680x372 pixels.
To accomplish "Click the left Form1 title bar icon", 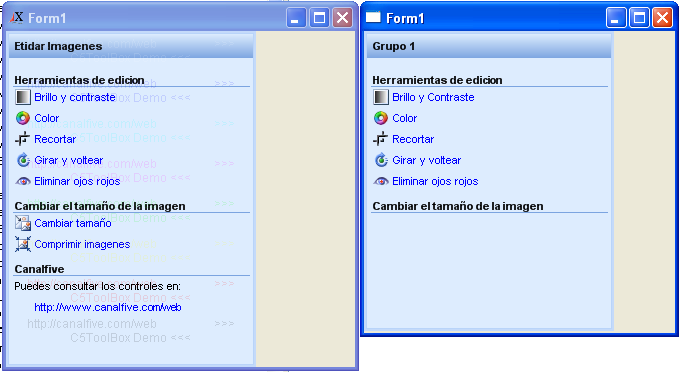I will pyautogui.click(x=16, y=18).
